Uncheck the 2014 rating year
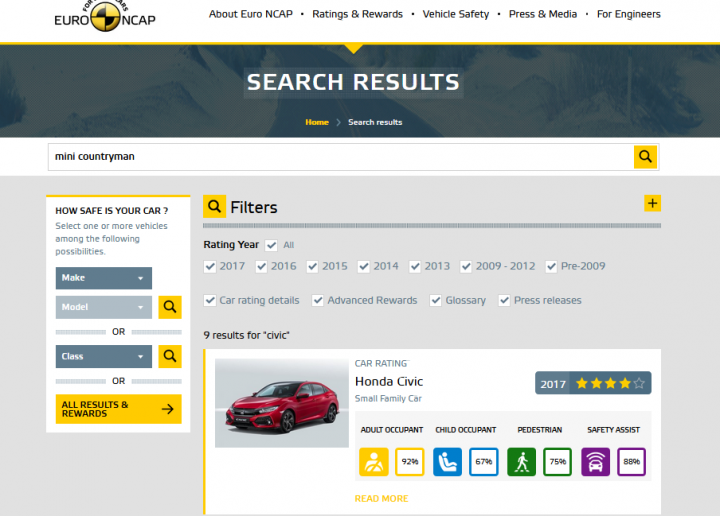The image size is (720, 516). [x=364, y=266]
